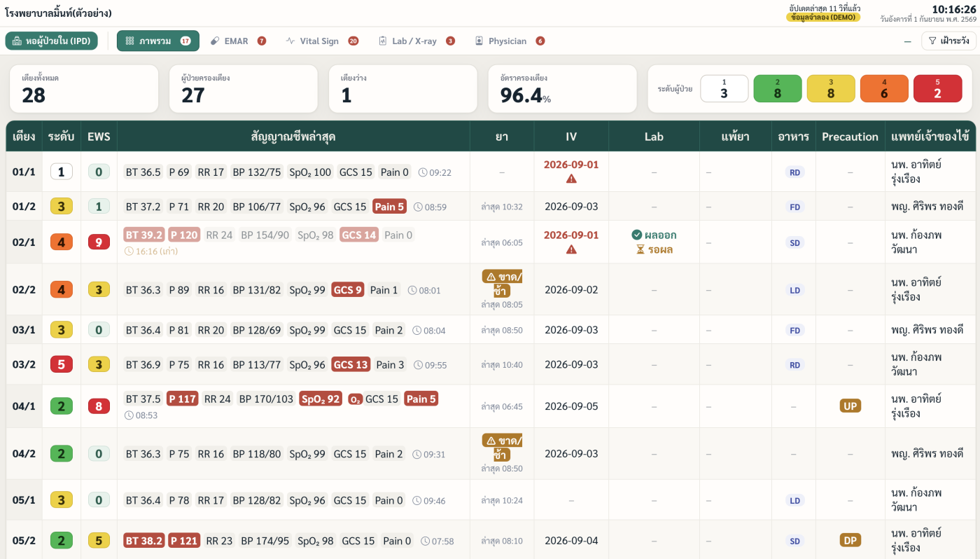Click the LD diet badge for bed 02/2
Viewport: 980px width, 559px height.
794,290
